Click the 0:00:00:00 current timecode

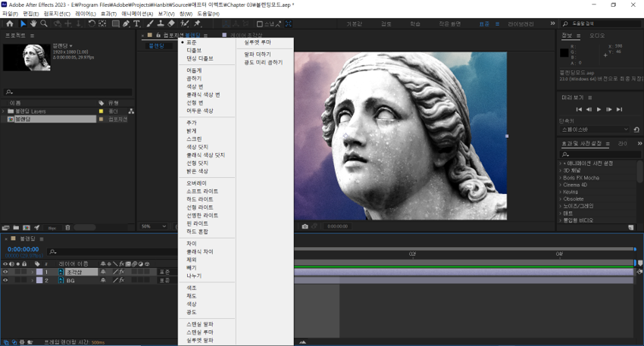pos(23,249)
